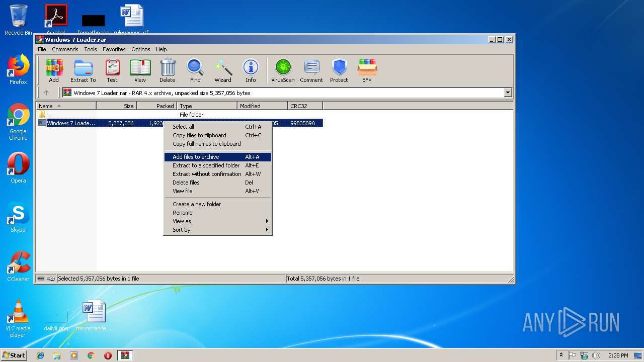
Task: Click the Comment toolbar icon
Action: 311,71
